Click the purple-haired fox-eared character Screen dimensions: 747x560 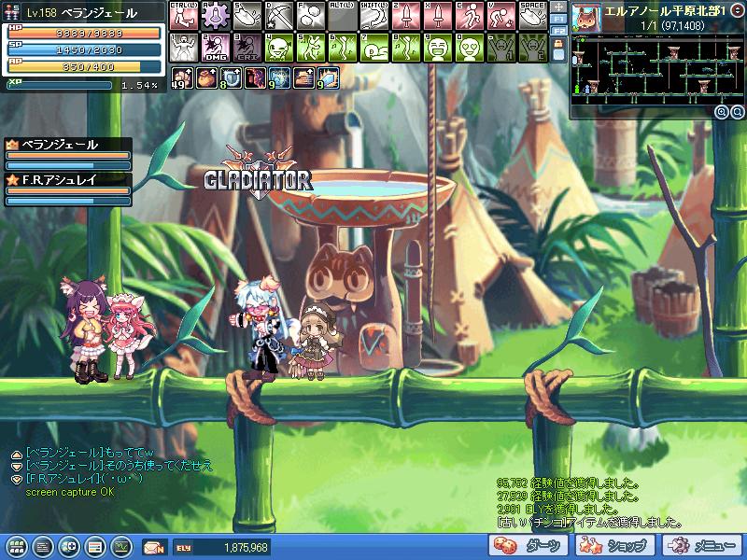click(86, 329)
